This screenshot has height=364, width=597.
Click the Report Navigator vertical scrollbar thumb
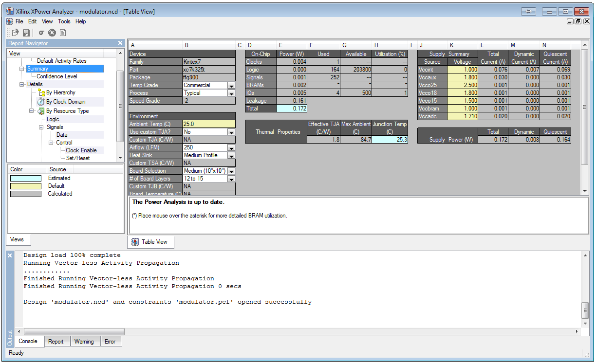click(120, 106)
